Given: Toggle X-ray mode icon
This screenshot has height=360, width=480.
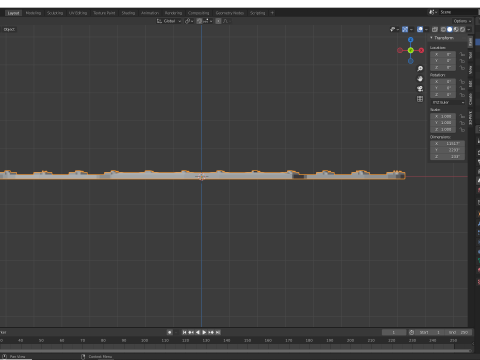Looking at the screenshot, I should [435, 29].
